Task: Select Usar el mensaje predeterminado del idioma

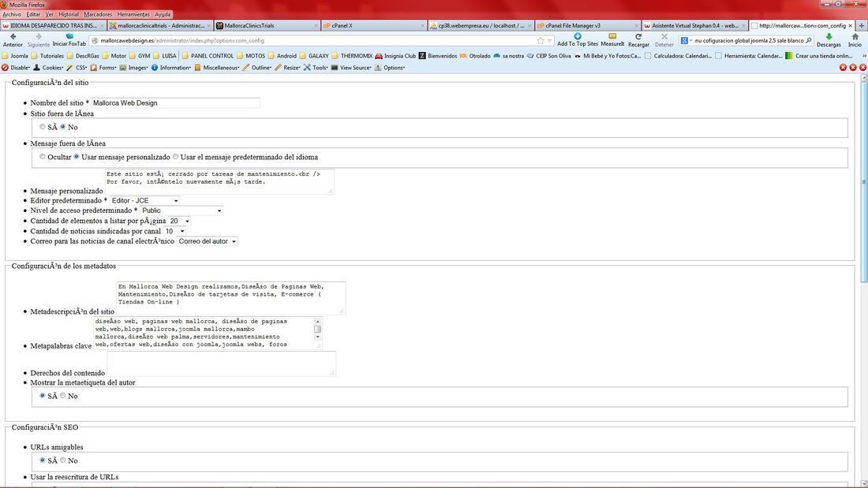Action: tap(175, 157)
